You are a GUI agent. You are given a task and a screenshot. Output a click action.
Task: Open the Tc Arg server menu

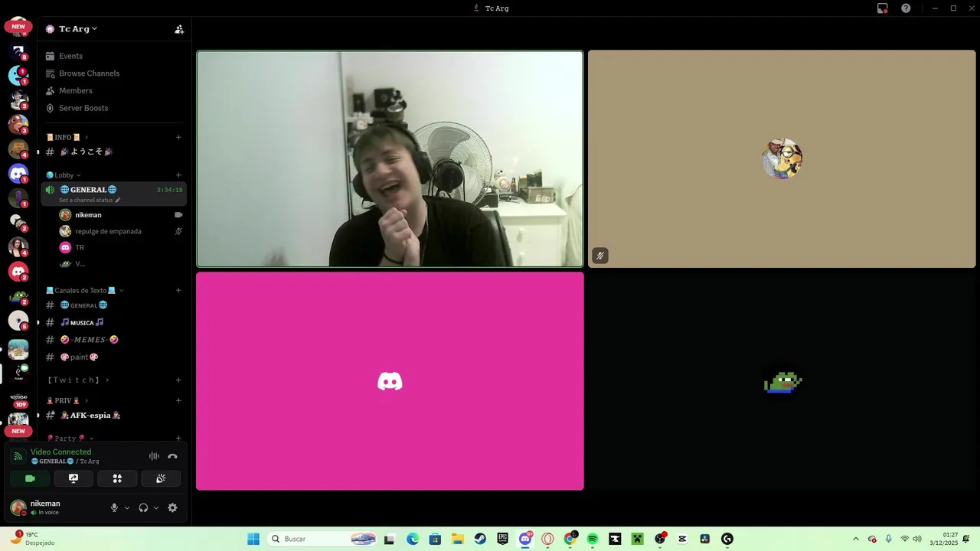coord(77,29)
